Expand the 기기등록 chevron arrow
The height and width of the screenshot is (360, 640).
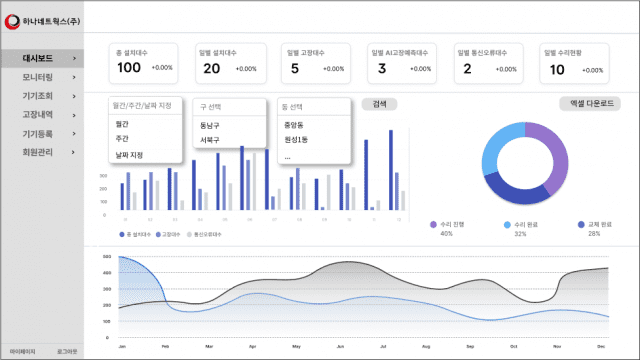74,133
